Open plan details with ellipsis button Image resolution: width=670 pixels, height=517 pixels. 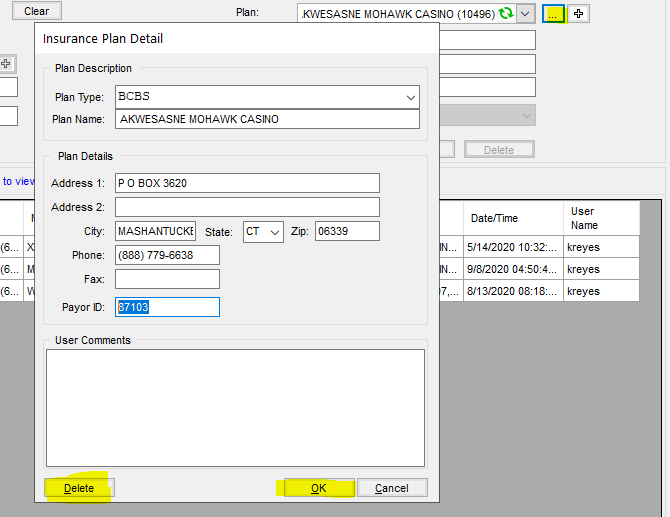(553, 14)
